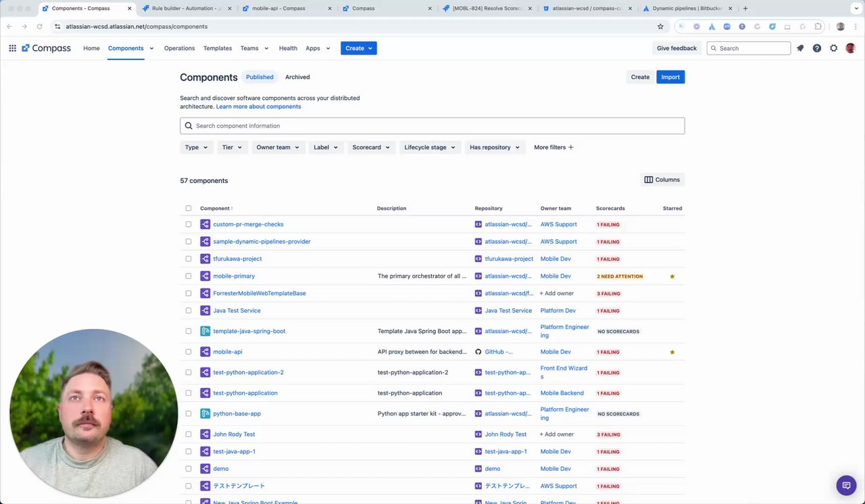Open the Columns settings button
This screenshot has width=865, height=504.
[662, 180]
